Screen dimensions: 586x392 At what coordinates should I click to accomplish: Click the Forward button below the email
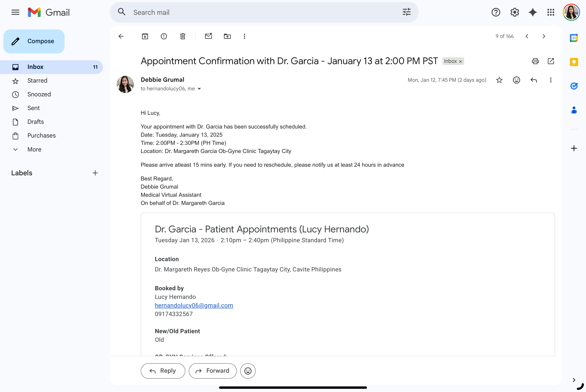[212, 371]
